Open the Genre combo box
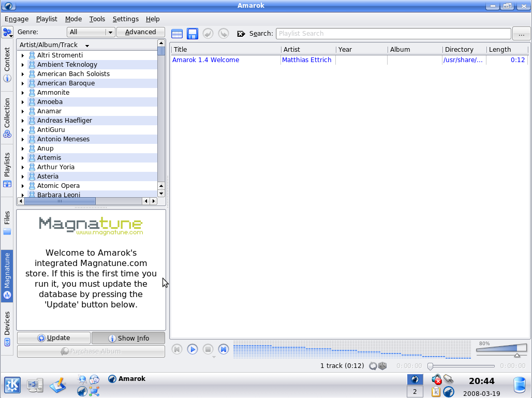 coord(91,32)
